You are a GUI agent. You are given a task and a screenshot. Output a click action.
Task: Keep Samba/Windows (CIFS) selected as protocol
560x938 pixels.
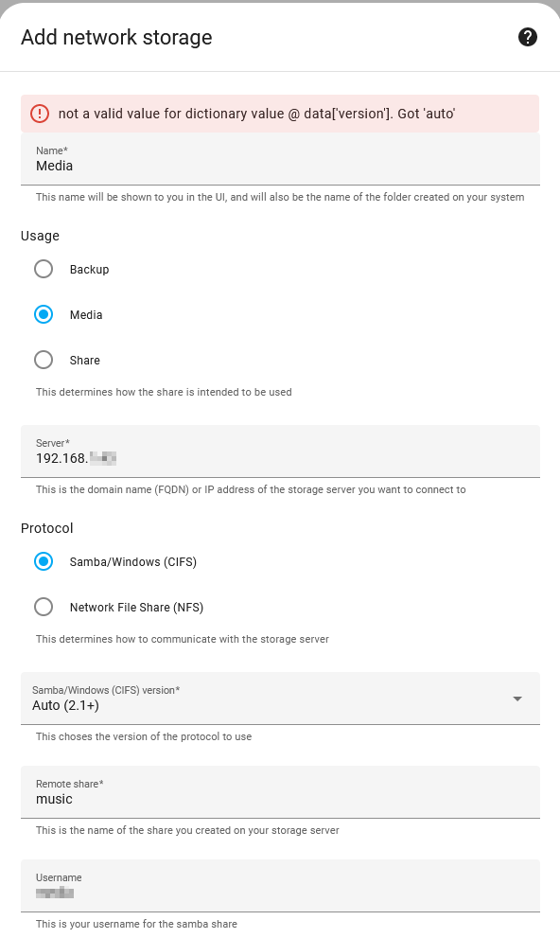point(44,561)
